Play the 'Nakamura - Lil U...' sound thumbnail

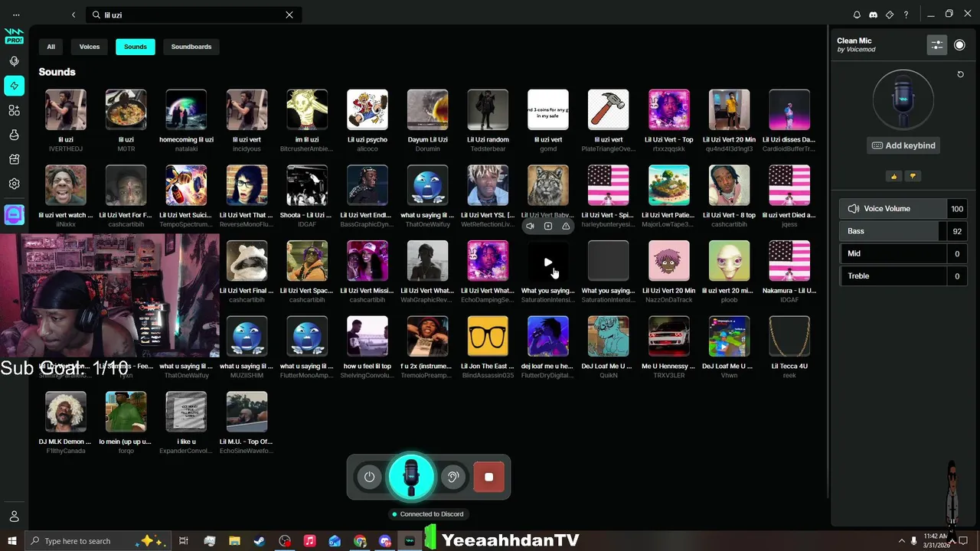click(x=789, y=261)
